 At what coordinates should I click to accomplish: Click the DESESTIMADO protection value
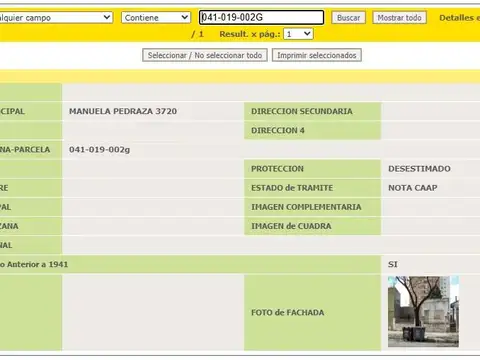pos(419,169)
